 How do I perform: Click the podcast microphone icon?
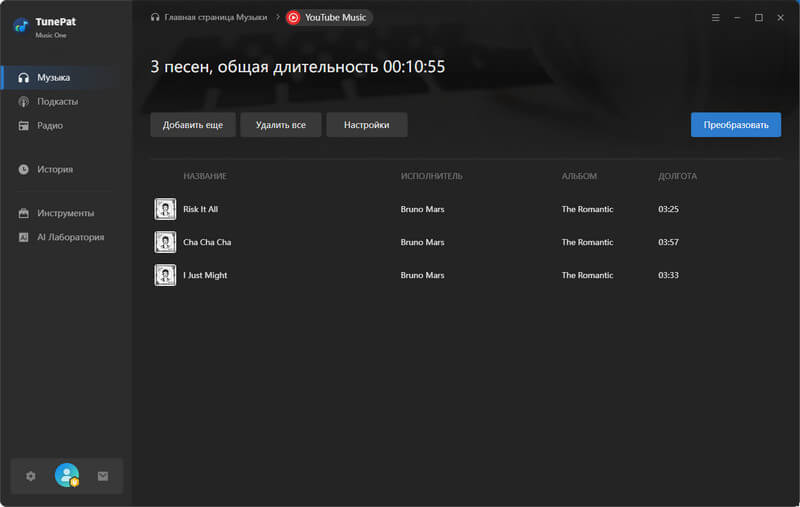tap(23, 102)
